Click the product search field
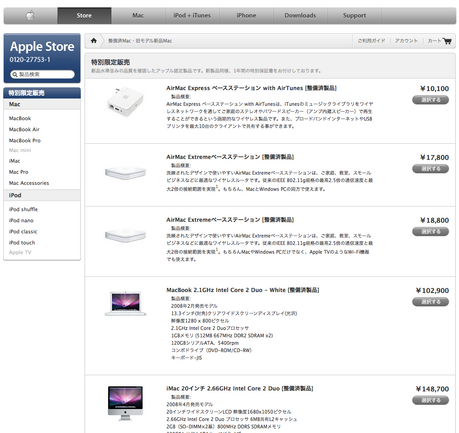The width and height of the screenshot is (459, 433). coord(42,74)
